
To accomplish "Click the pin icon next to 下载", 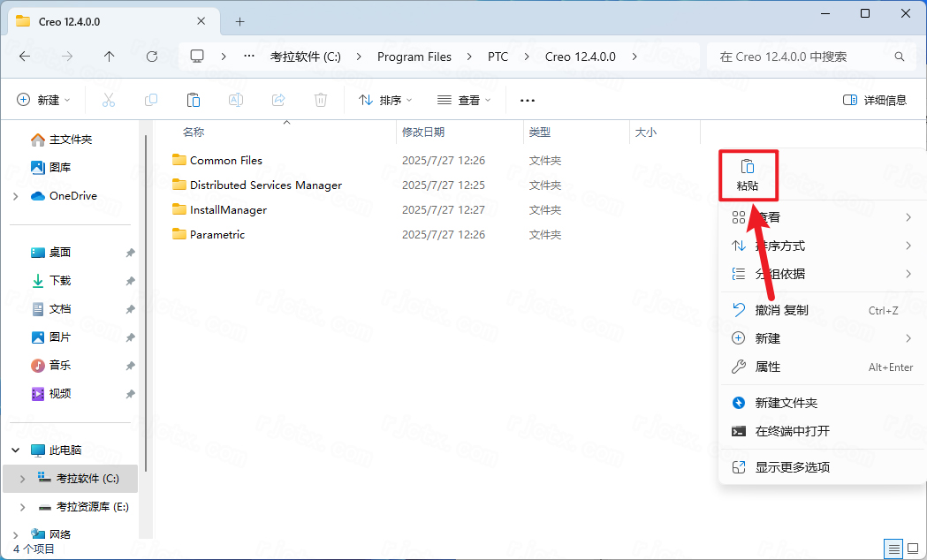I will [x=130, y=281].
